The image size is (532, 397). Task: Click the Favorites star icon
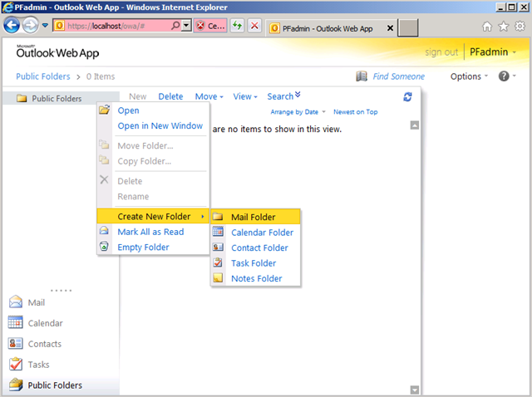pyautogui.click(x=504, y=27)
